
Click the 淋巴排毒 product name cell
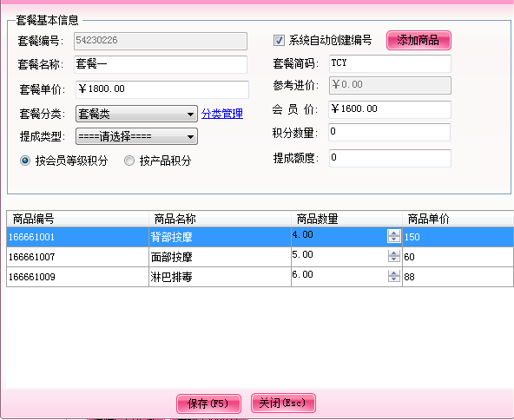tap(220, 277)
